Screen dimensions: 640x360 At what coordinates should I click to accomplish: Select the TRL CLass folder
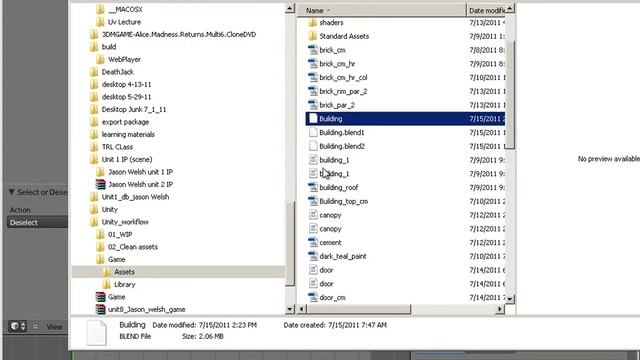pyautogui.click(x=117, y=147)
